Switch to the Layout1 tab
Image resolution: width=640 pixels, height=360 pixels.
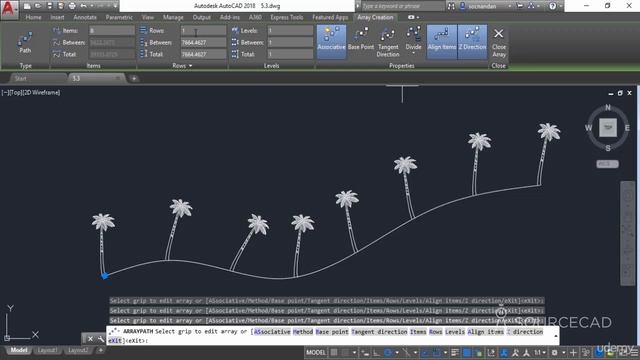(x=47, y=350)
